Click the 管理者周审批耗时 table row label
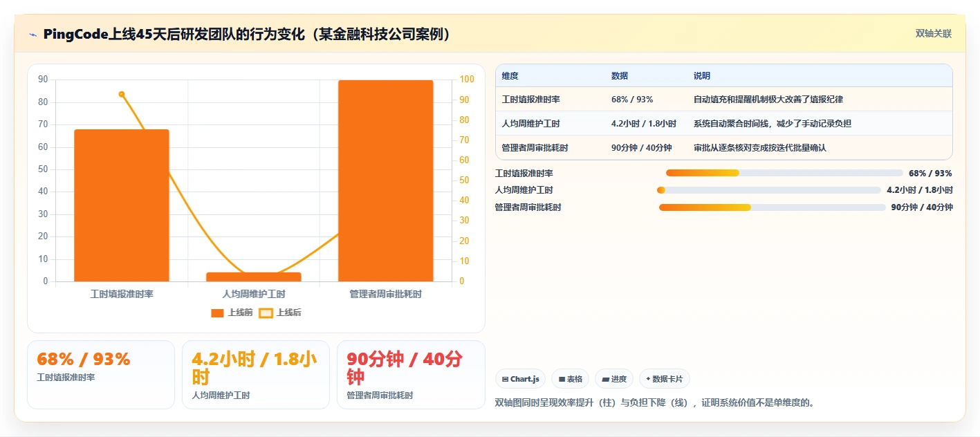Image resolution: width=980 pixels, height=437 pixels. pyautogui.click(x=535, y=148)
